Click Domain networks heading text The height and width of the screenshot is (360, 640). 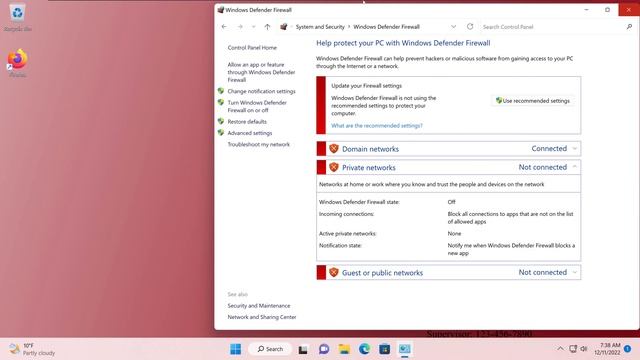pos(370,149)
